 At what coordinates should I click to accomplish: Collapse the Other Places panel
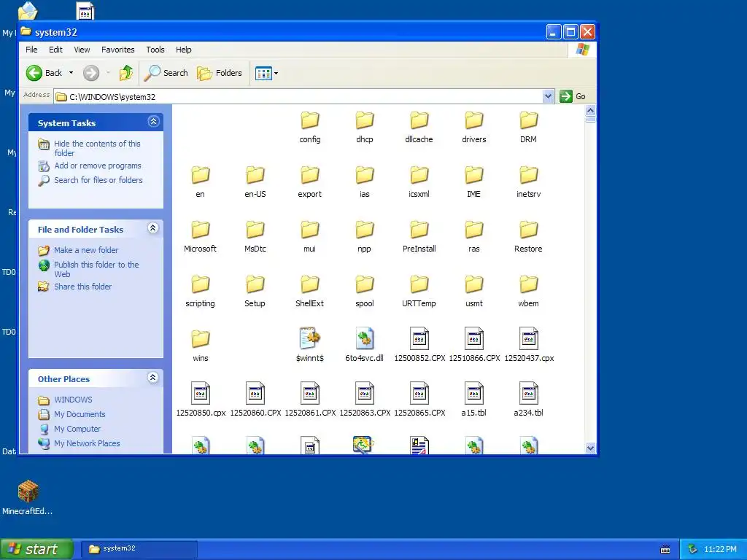(153, 378)
